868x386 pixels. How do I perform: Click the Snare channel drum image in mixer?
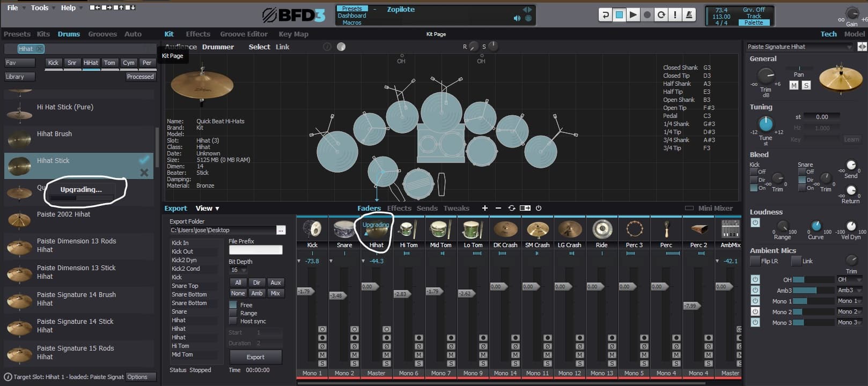click(x=344, y=229)
